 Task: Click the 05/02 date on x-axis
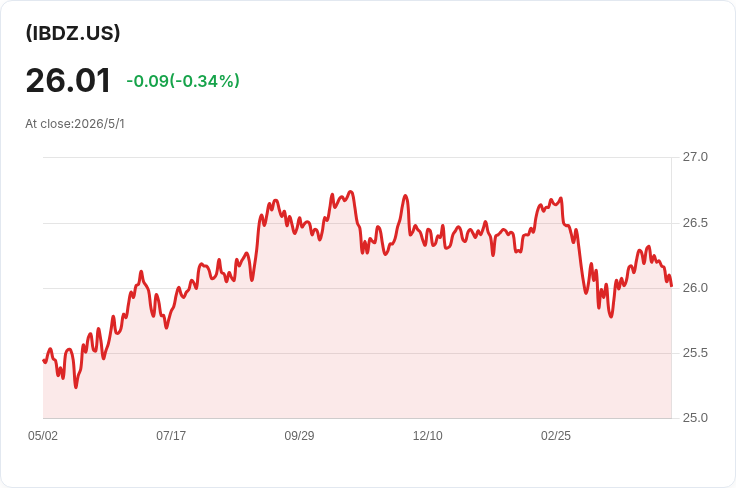pos(43,436)
